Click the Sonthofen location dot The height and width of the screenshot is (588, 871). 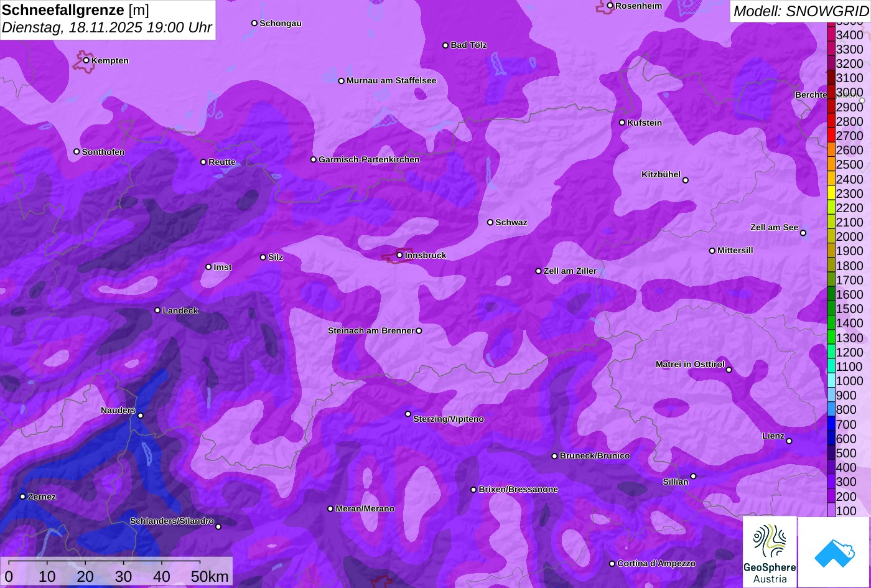(77, 152)
